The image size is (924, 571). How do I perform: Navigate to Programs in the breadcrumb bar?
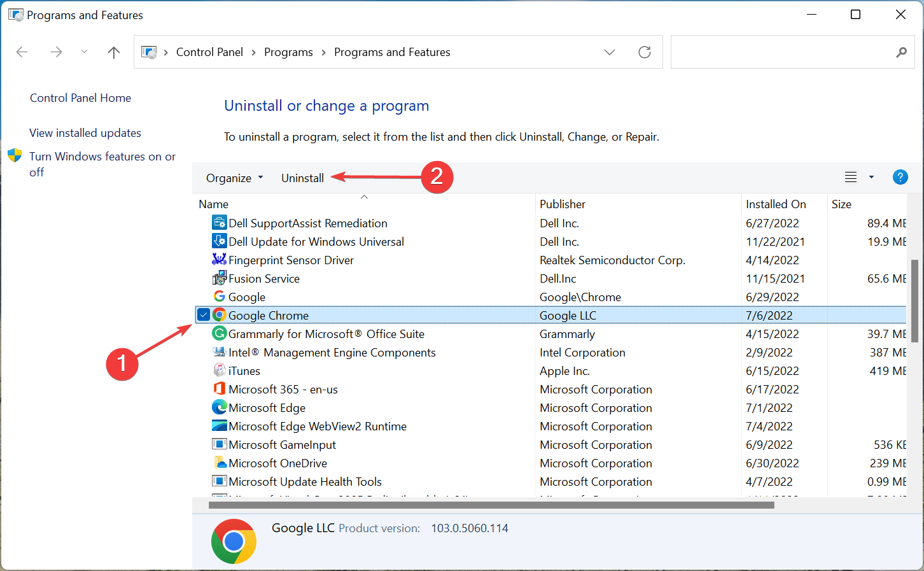288,52
